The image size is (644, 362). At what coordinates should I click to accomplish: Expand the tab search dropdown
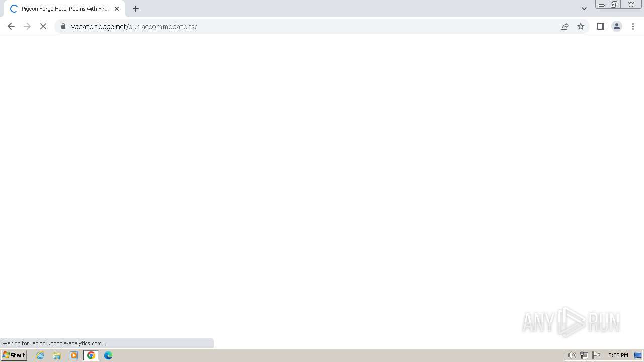pos(584,9)
